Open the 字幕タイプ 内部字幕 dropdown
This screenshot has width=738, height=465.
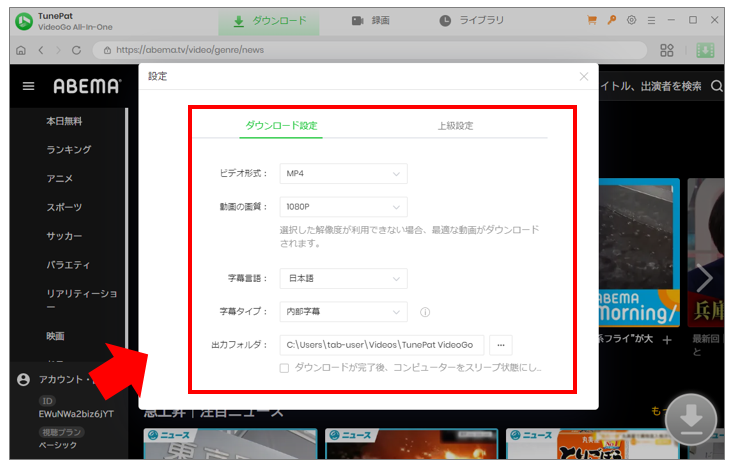tap(344, 312)
